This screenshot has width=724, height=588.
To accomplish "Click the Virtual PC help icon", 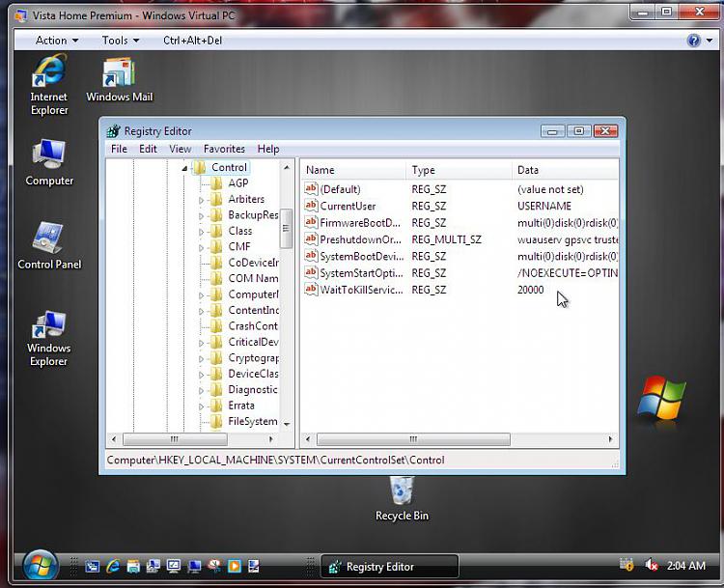I will [693, 41].
